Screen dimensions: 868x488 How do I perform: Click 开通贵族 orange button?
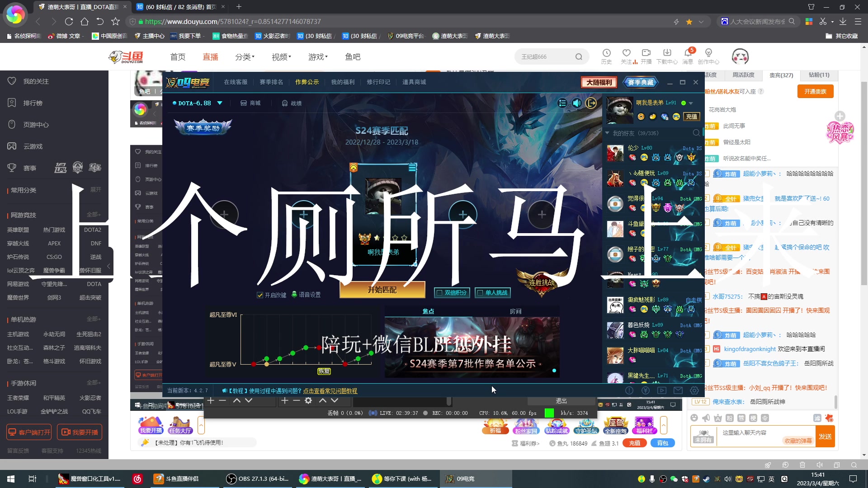pos(815,91)
